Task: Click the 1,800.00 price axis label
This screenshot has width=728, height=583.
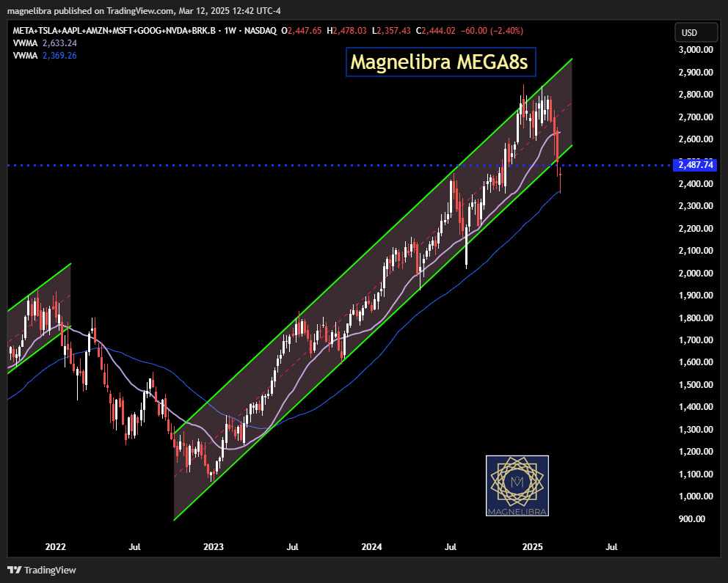Action: pos(696,318)
